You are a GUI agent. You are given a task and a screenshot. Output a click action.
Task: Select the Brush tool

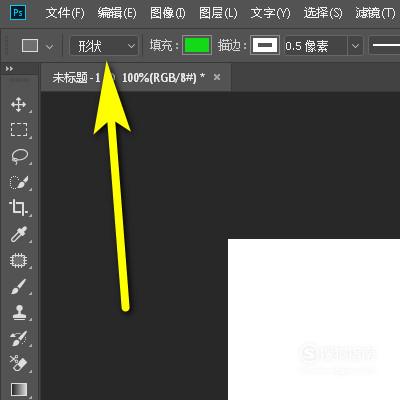(x=19, y=287)
